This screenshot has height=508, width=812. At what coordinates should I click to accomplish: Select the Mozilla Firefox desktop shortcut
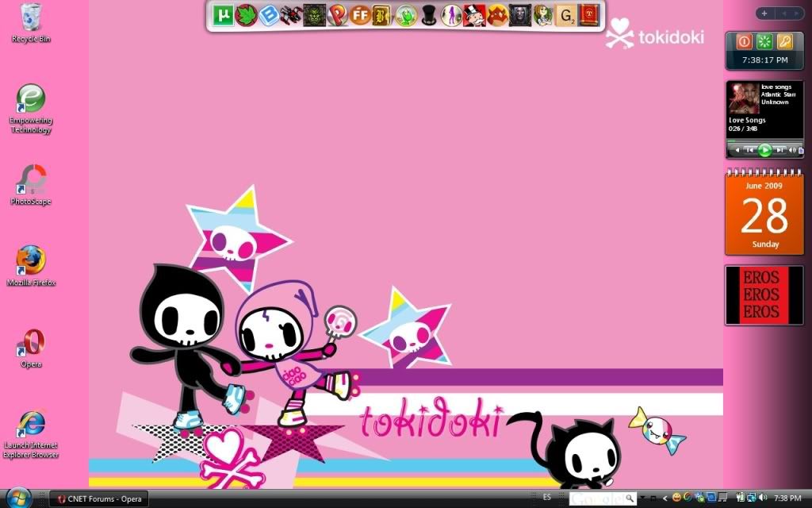point(31,260)
